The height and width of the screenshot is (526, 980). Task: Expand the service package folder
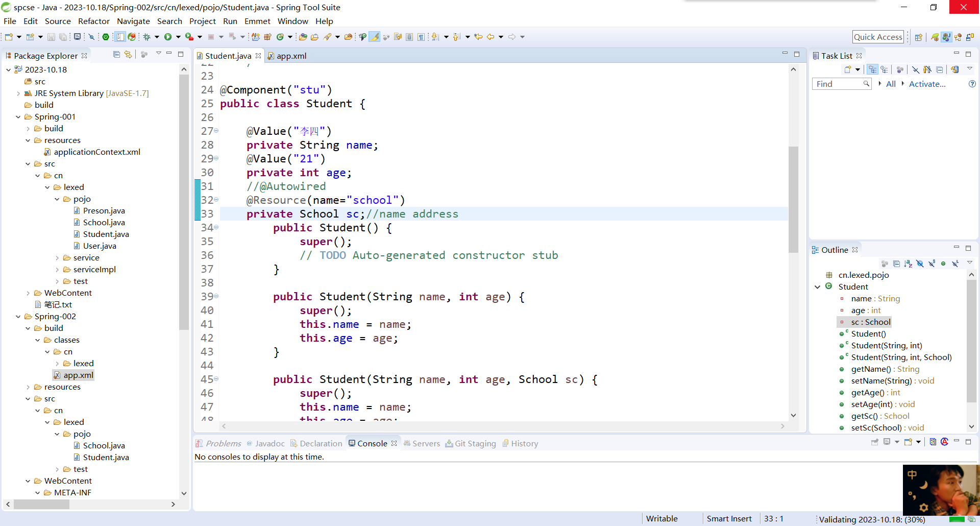coord(57,258)
